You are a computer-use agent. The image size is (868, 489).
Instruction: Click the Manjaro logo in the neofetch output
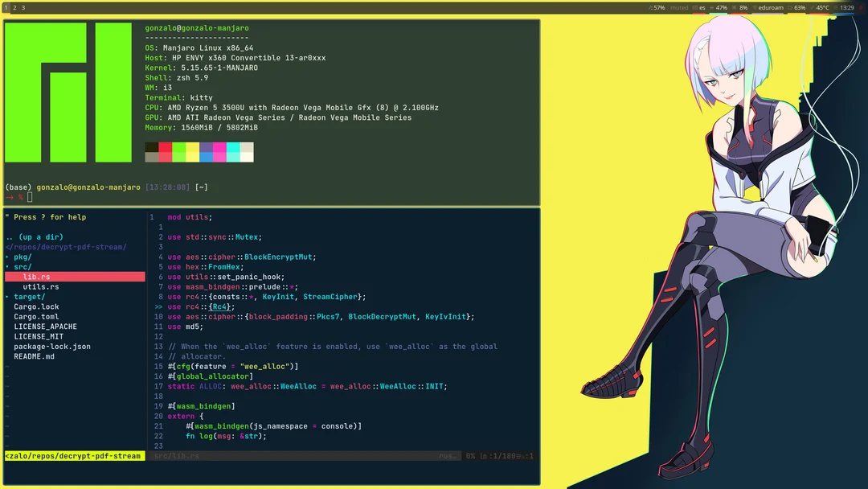click(67, 92)
